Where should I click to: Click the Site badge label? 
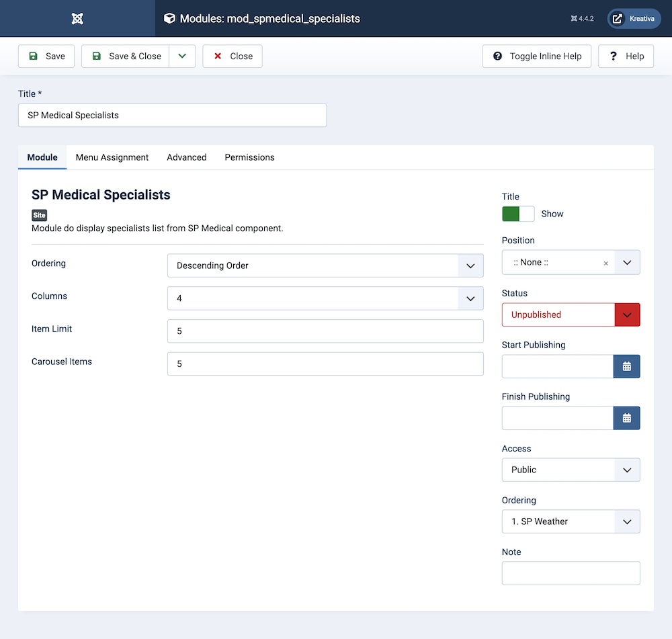click(x=40, y=215)
